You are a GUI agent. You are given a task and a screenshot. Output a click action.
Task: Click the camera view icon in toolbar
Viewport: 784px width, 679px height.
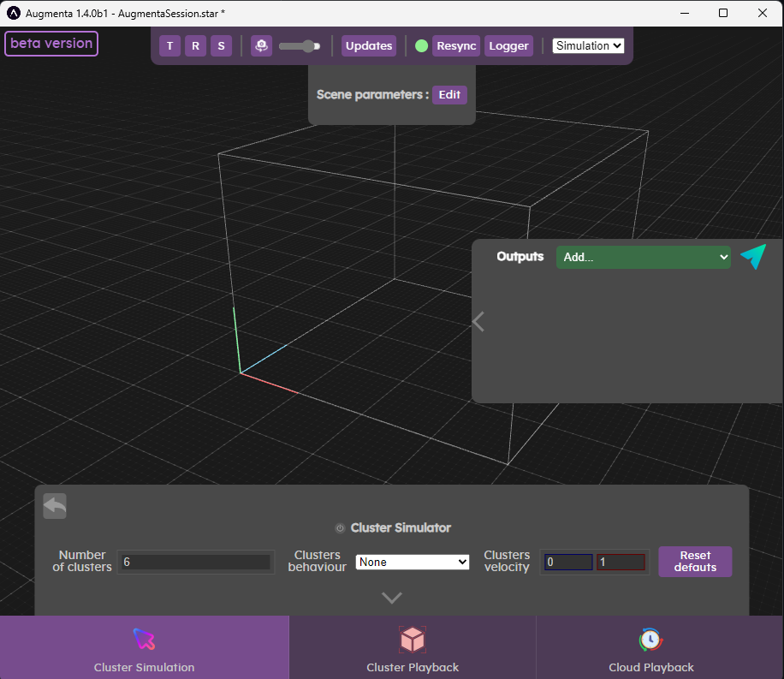262,46
